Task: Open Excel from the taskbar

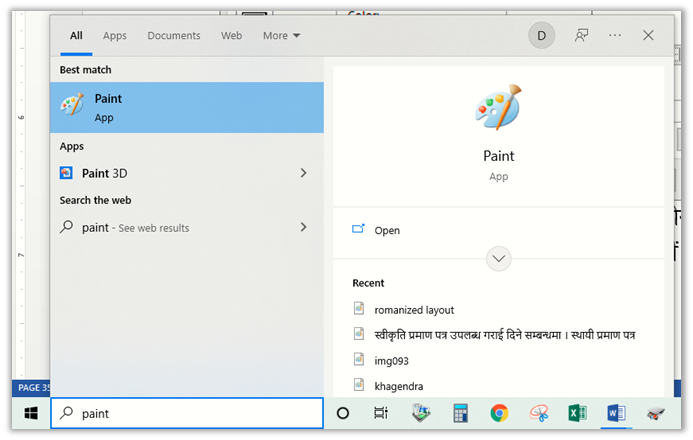Action: [x=577, y=413]
